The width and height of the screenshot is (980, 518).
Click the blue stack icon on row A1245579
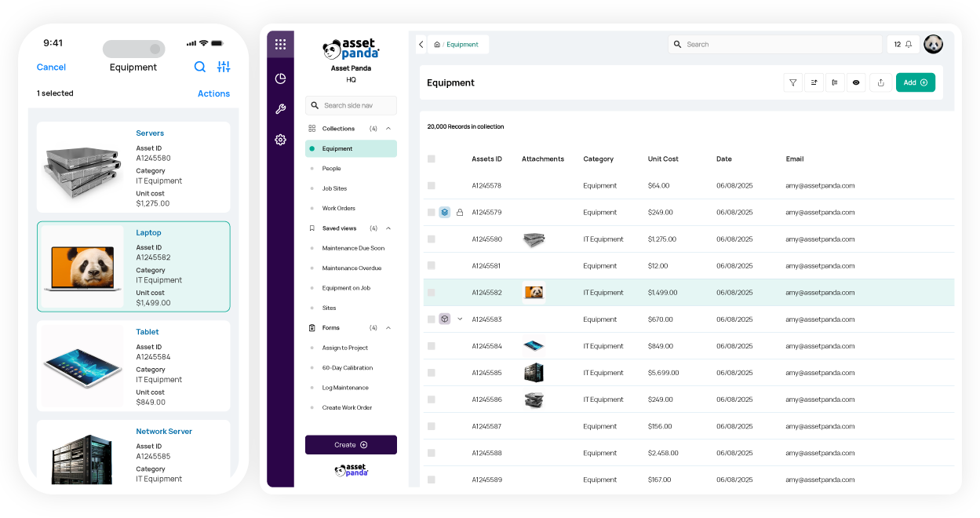click(445, 212)
